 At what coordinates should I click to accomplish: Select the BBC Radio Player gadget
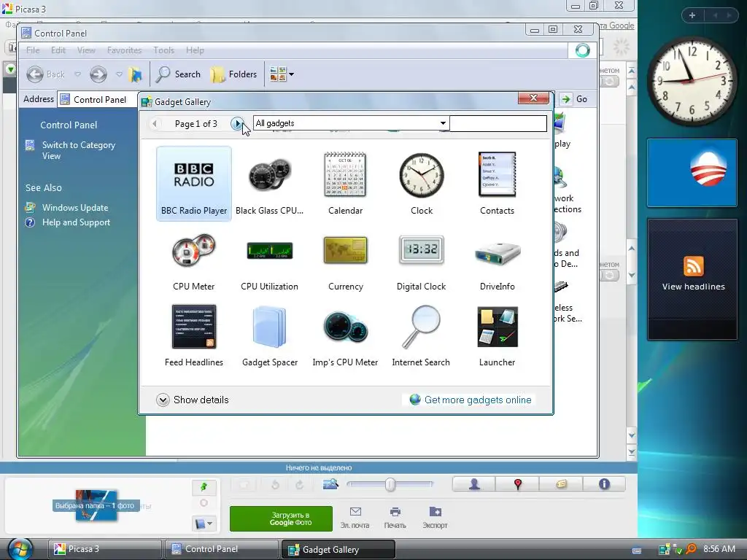point(194,184)
